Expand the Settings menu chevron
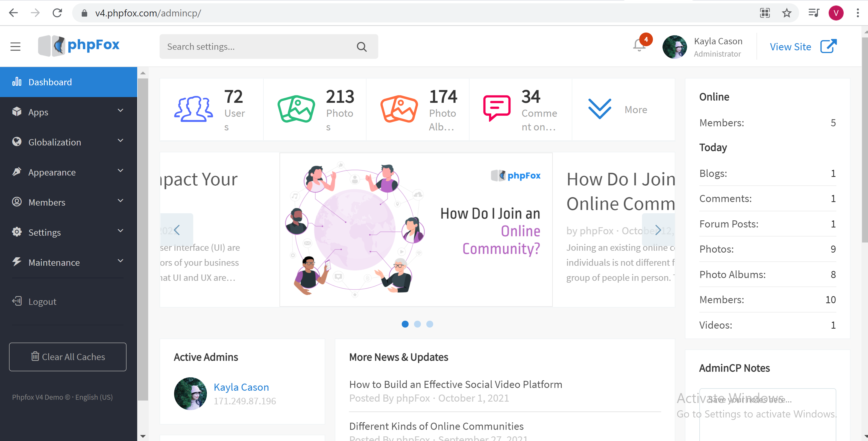The image size is (868, 441). pyautogui.click(x=120, y=230)
